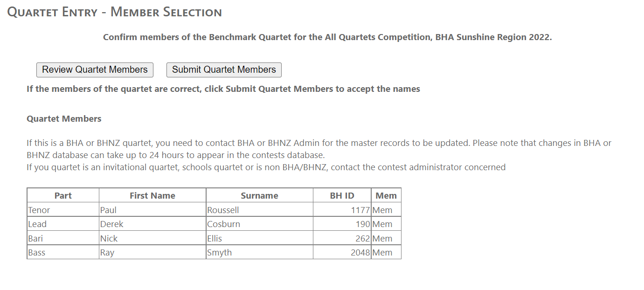Click the First Name column header
Image resolution: width=644 pixels, height=290 pixels.
(x=152, y=196)
